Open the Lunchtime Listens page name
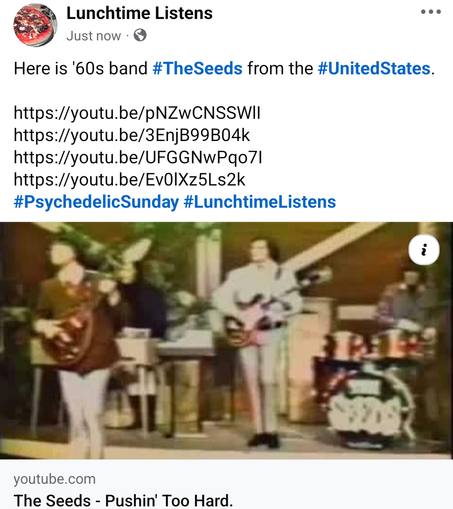This screenshot has width=453, height=509. (x=139, y=14)
